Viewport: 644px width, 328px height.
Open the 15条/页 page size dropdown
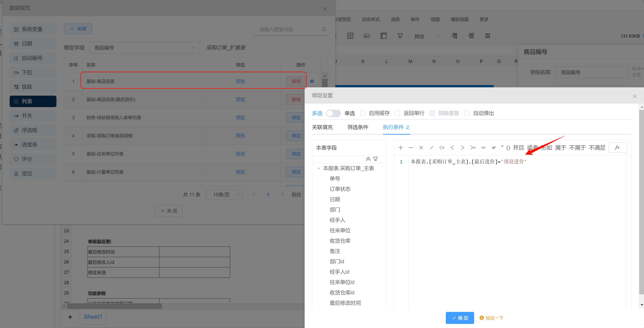click(224, 194)
